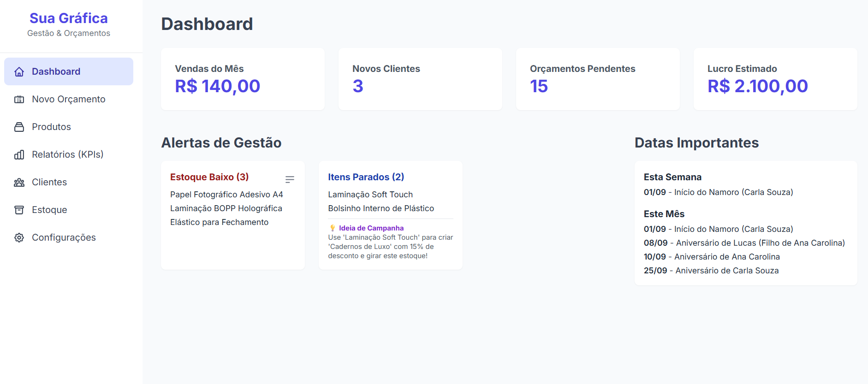This screenshot has height=384, width=868.
Task: Click the Lucro Estimado value
Action: coord(758,86)
